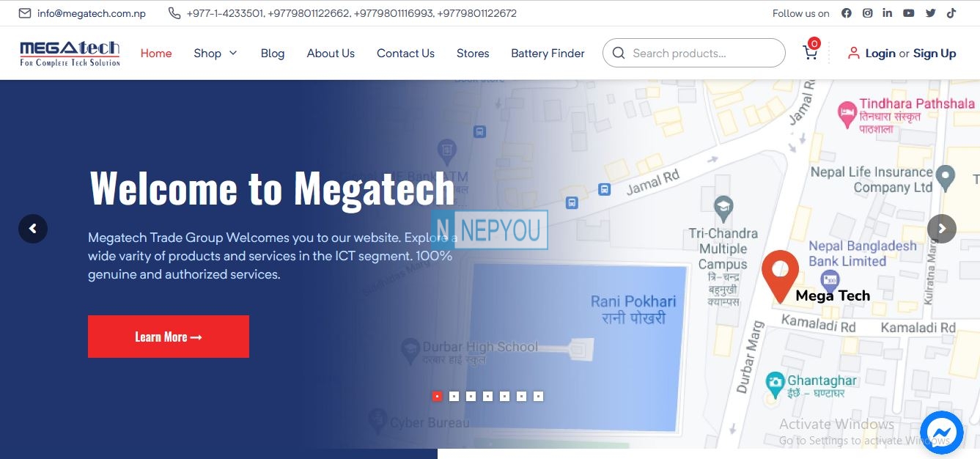Click the phone numbers text
This screenshot has height=459, width=980.
352,13
